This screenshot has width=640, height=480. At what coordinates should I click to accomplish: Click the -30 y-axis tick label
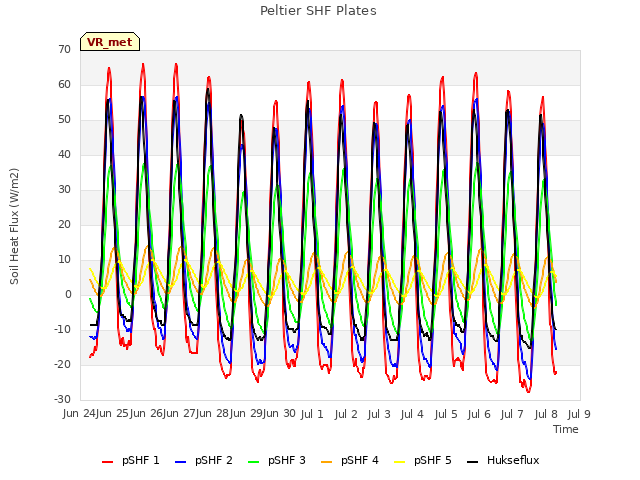click(x=63, y=399)
